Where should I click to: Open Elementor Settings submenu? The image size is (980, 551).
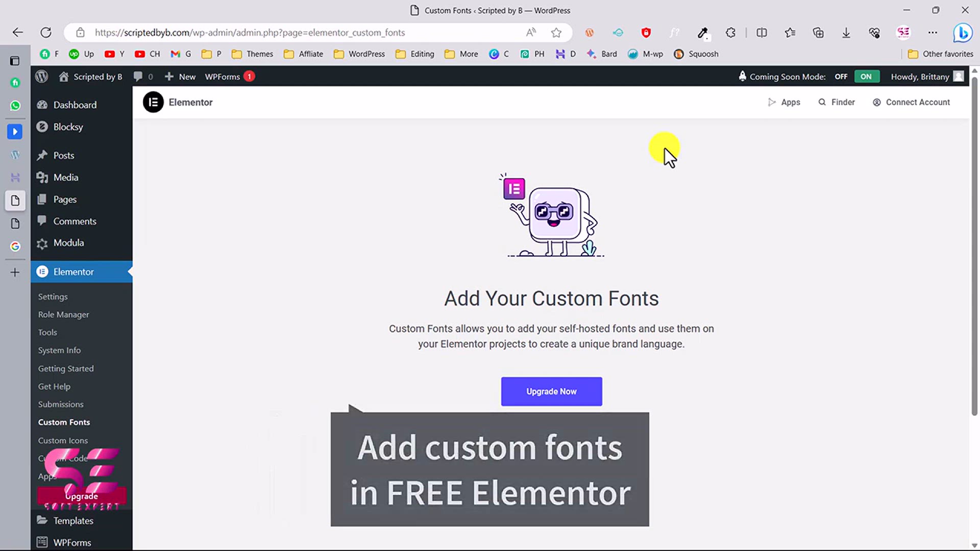53,296
